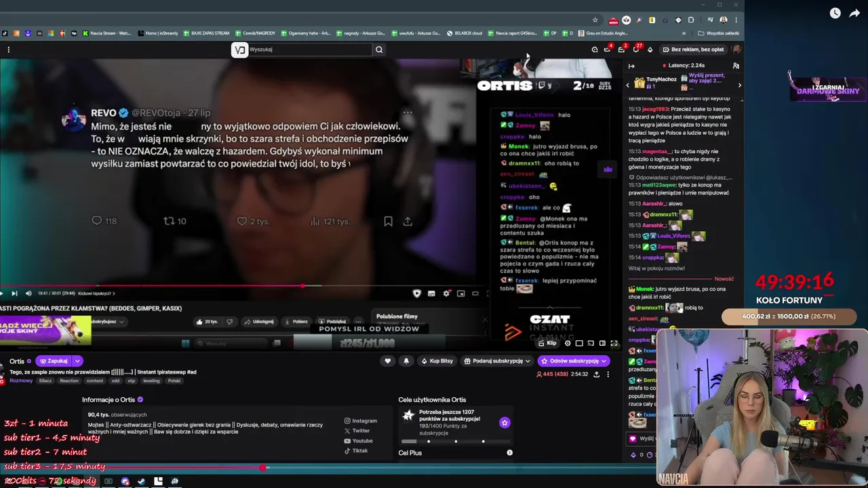Open the Ortis channel name link
Image resolution: width=868 pixels, height=488 pixels.
coord(17,361)
